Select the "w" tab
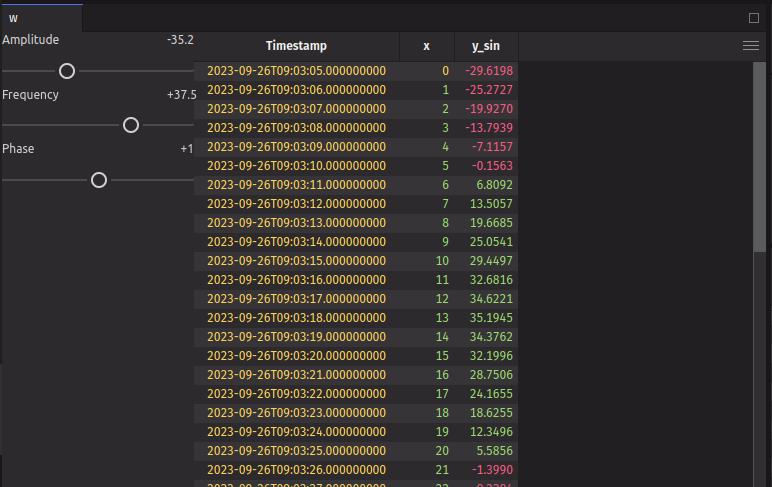The width and height of the screenshot is (772, 487). tap(14, 18)
